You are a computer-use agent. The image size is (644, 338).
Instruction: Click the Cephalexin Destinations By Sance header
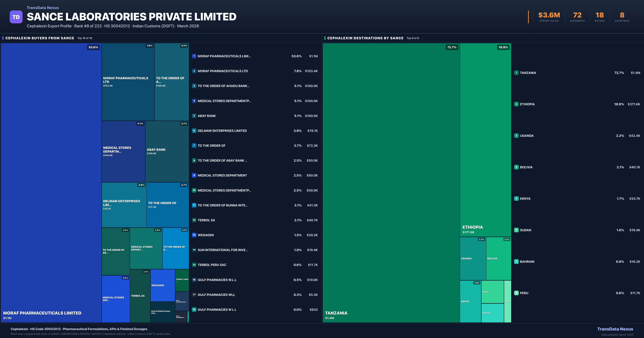coord(365,38)
